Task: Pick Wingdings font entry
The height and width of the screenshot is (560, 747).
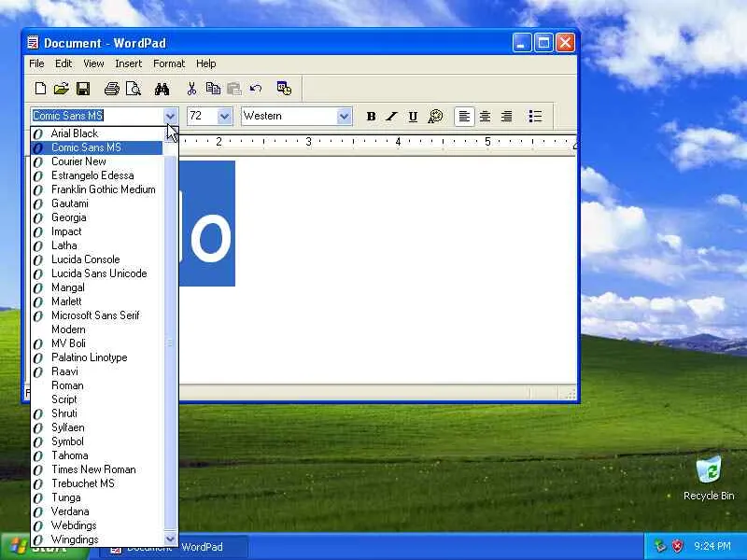Action: point(97,539)
